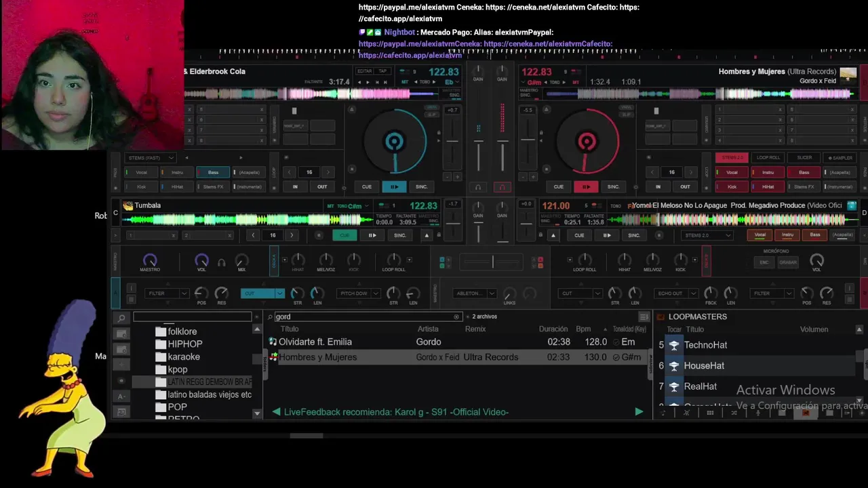
Task: Toggle master tempo MT on the left deck
Action: click(x=406, y=81)
